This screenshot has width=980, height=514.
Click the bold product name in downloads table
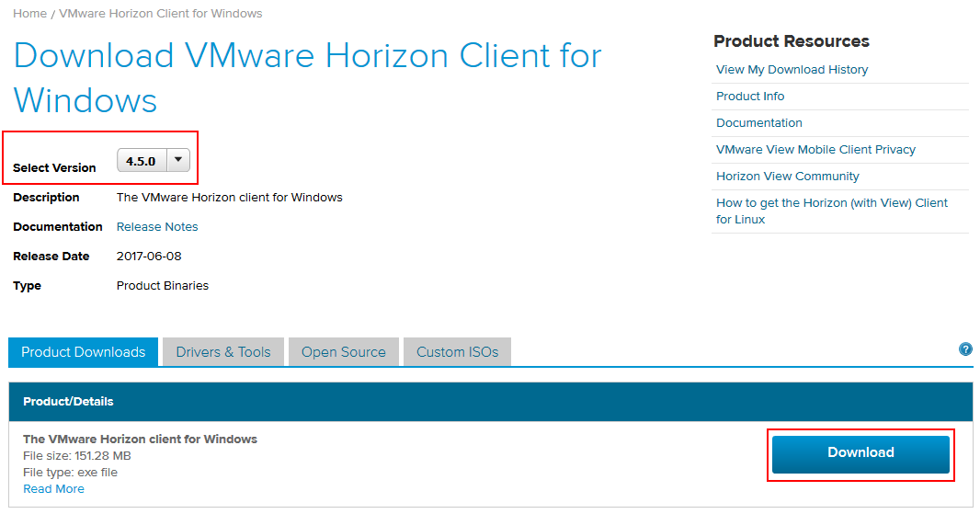140,440
